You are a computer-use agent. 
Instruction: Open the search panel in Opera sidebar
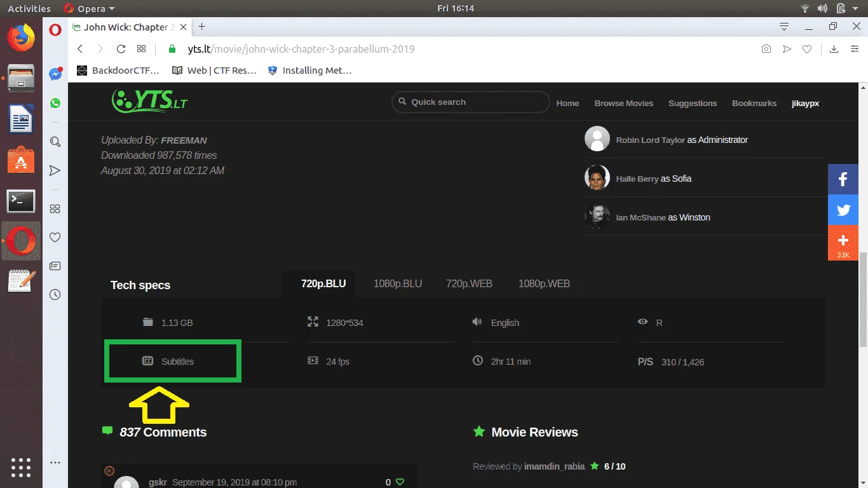click(x=55, y=142)
